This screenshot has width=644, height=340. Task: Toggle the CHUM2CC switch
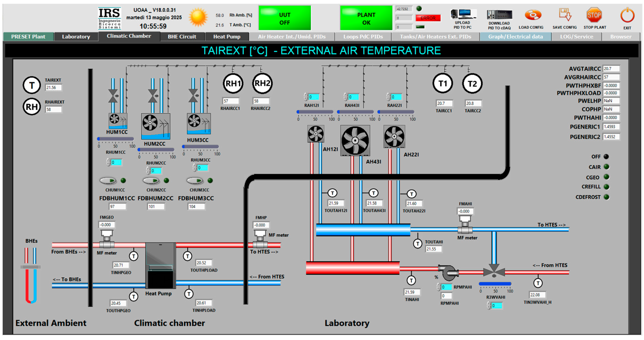pos(151,180)
